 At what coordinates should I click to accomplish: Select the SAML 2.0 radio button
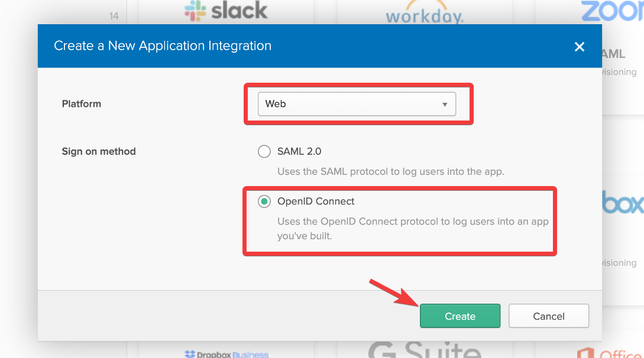click(x=264, y=152)
